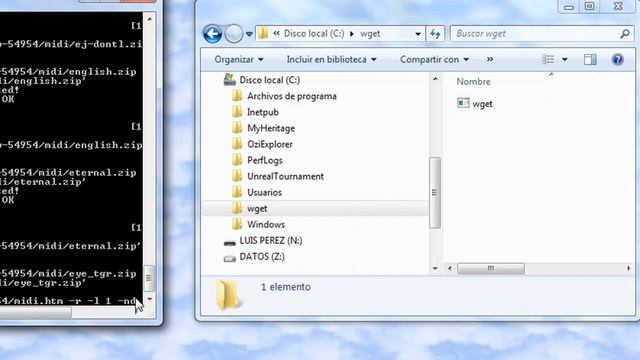Expand arrow after Disco local (C:) in address bar
The image size is (640, 360).
352,34
